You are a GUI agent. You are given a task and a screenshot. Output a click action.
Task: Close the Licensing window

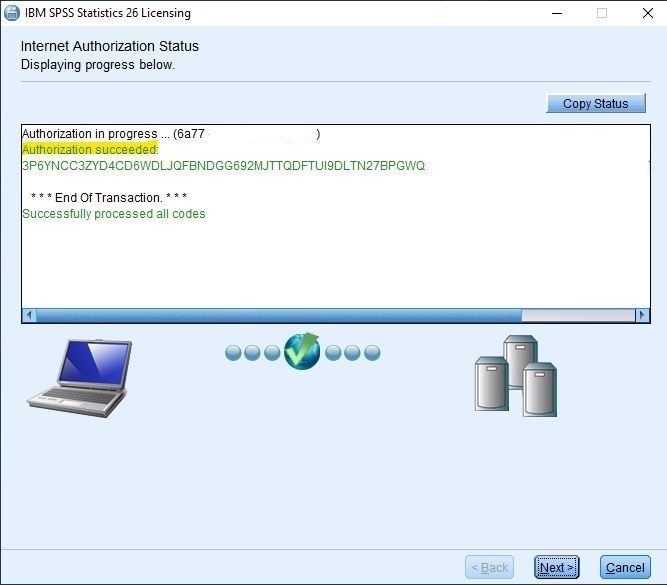click(648, 13)
